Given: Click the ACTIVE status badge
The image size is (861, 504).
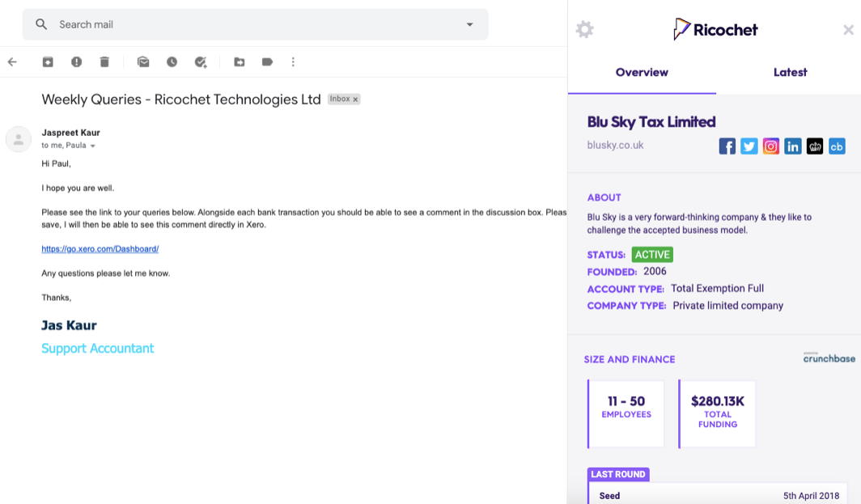Looking at the screenshot, I should coord(652,255).
